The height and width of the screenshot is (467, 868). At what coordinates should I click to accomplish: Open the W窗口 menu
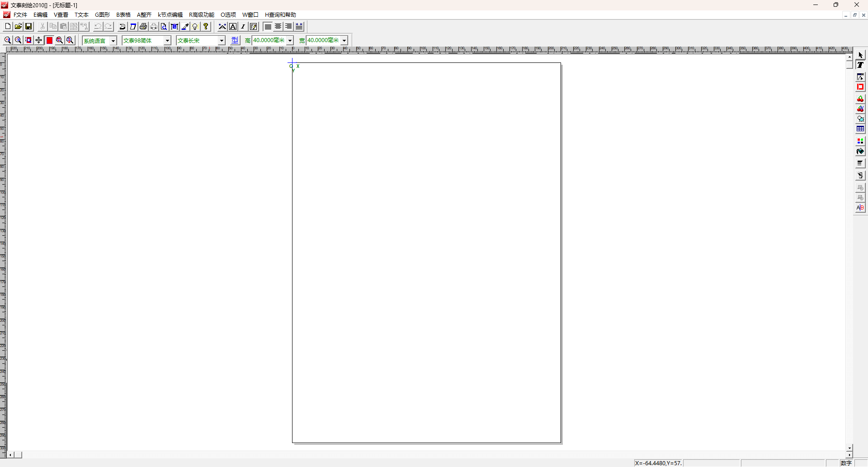[250, 15]
